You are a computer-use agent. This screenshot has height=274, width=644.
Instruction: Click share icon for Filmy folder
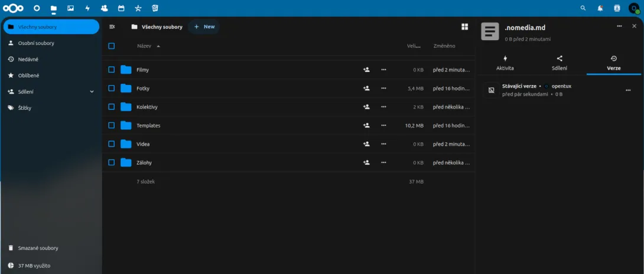point(366,70)
